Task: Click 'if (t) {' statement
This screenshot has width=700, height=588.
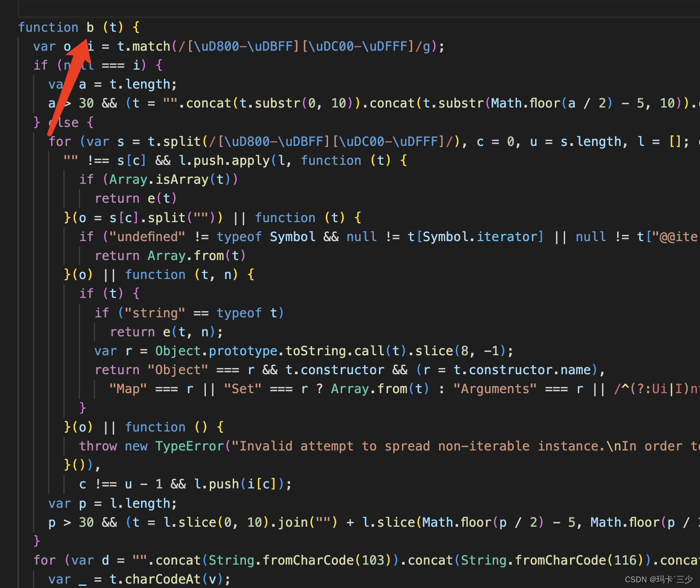Action: pos(109,294)
